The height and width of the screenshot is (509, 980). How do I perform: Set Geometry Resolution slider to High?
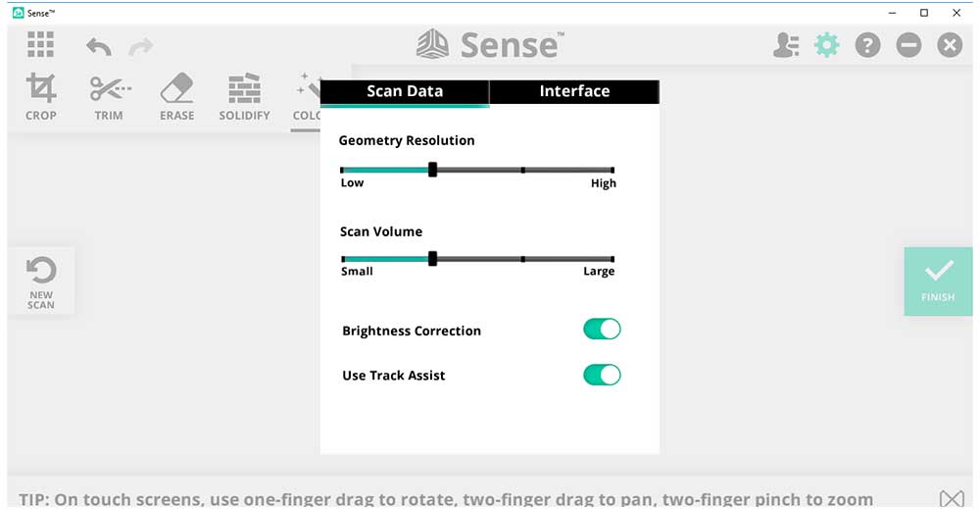(612, 170)
